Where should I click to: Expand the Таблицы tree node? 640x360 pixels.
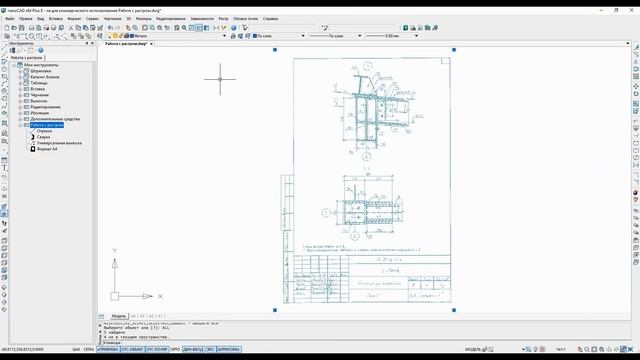click(20, 83)
